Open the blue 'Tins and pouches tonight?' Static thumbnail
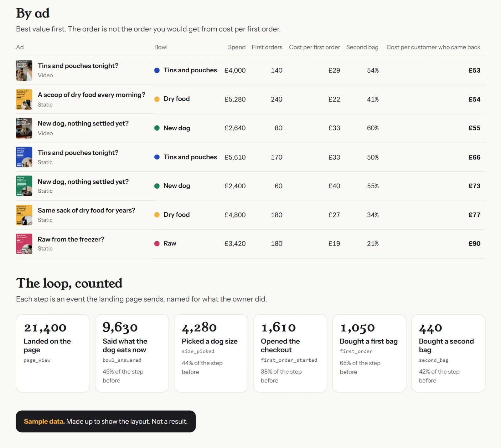Viewport: 501px width, 448px height. [x=24, y=157]
